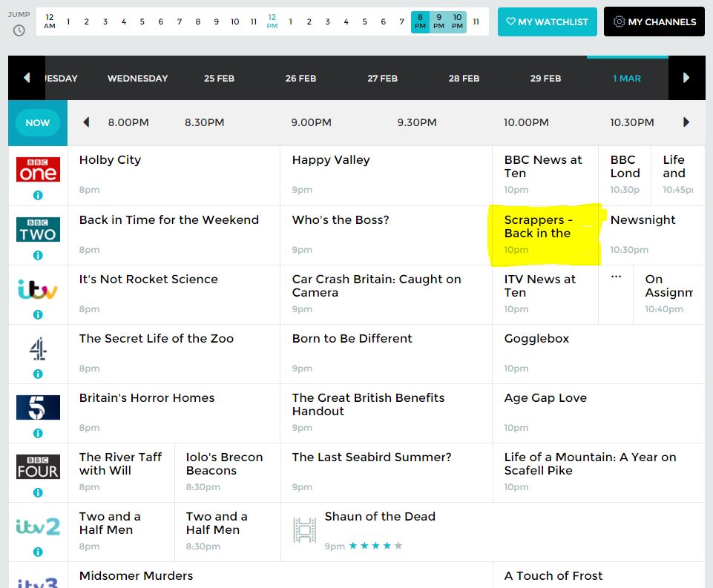Open Newsnight listing

(x=652, y=235)
